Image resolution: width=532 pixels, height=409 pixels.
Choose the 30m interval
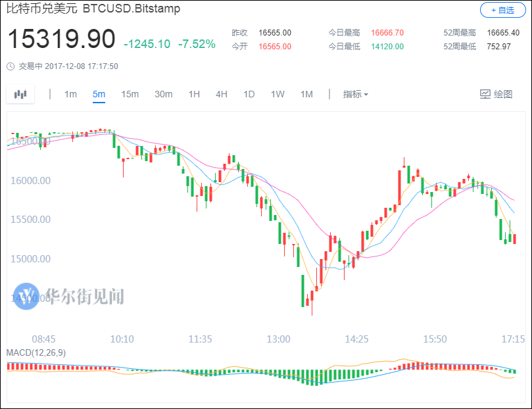(x=164, y=94)
